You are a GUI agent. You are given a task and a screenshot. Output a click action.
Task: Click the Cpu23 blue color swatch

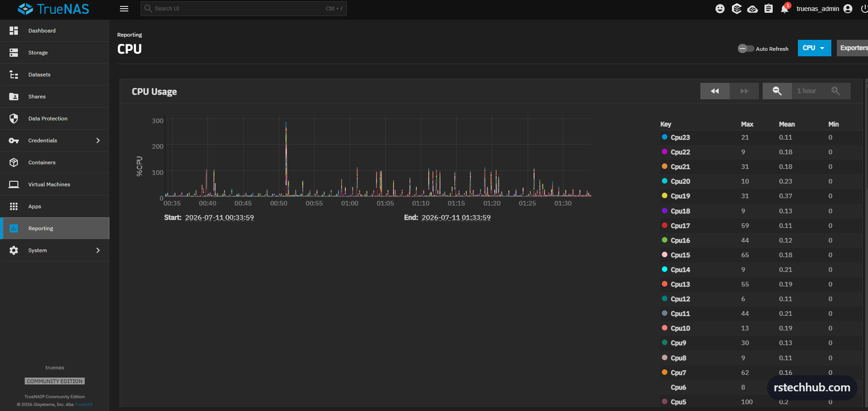pos(665,137)
